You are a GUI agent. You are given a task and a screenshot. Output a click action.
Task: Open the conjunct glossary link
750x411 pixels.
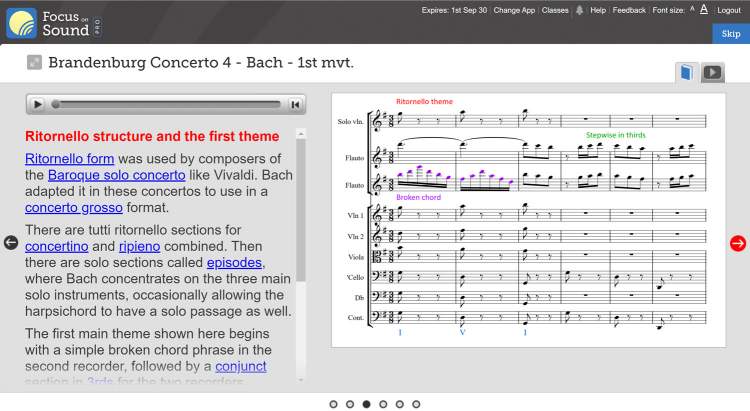[x=241, y=367]
